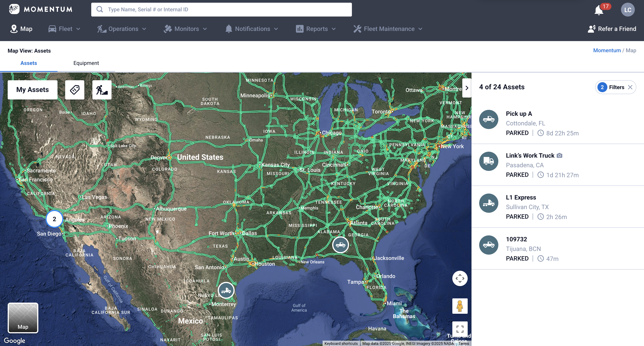Screen dimensions: 644x346
Task: Click the tag icon on map
Action: click(75, 90)
